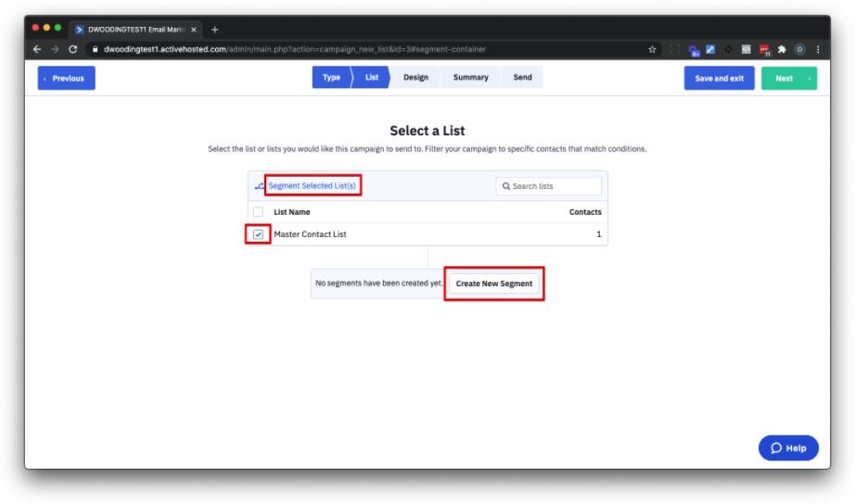Click the site padlock icon in address bar

93,49
